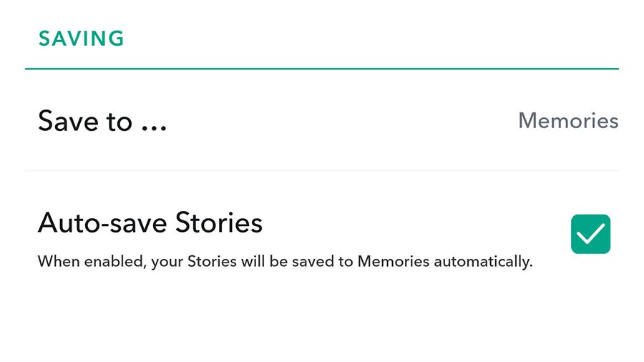Uncheck the Auto-save Stories checkbox
This screenshot has width=644, height=362.
tap(590, 234)
